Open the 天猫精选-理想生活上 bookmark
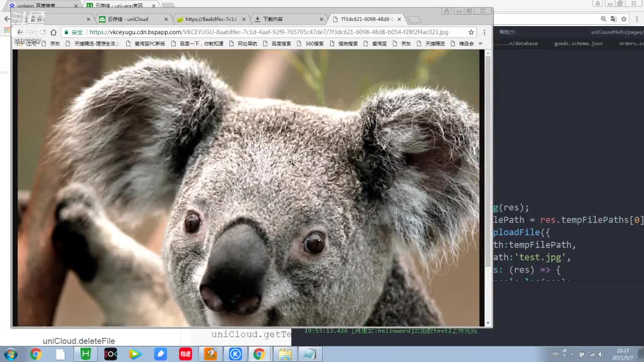644x362 pixels. click(93, 44)
